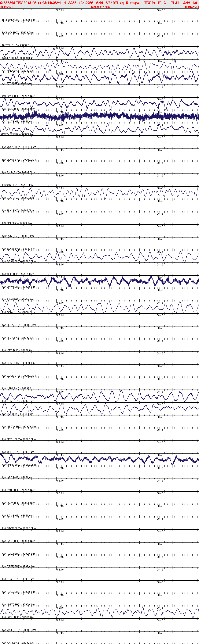Click the 'R amyw' header text
The height and width of the screenshot is (644, 199).
(x=133, y=3)
